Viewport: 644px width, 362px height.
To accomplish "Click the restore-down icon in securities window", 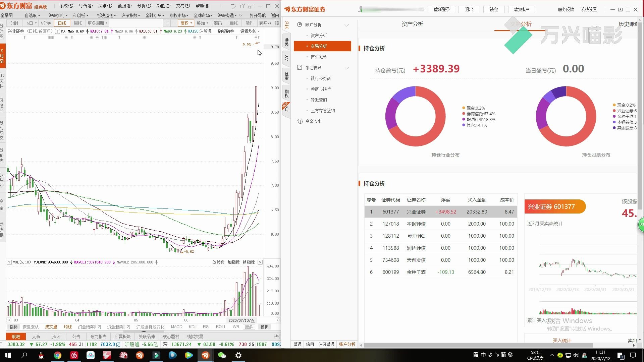I will pos(620,9).
